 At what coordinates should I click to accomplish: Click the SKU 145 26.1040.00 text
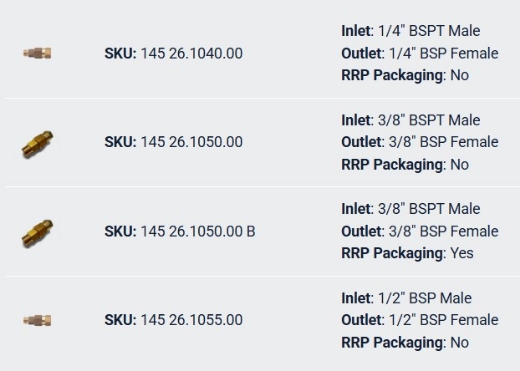(173, 53)
